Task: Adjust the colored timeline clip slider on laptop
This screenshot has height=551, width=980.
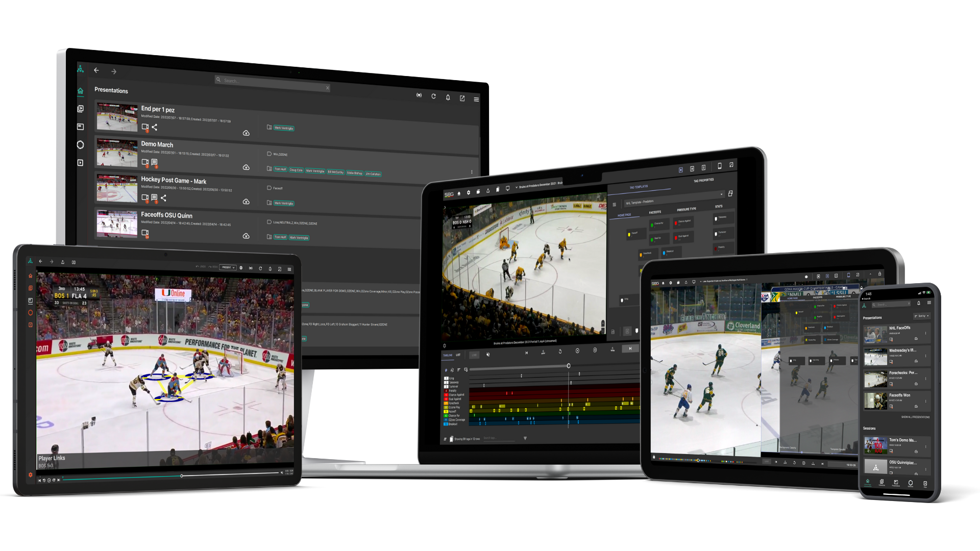Action: 569,365
